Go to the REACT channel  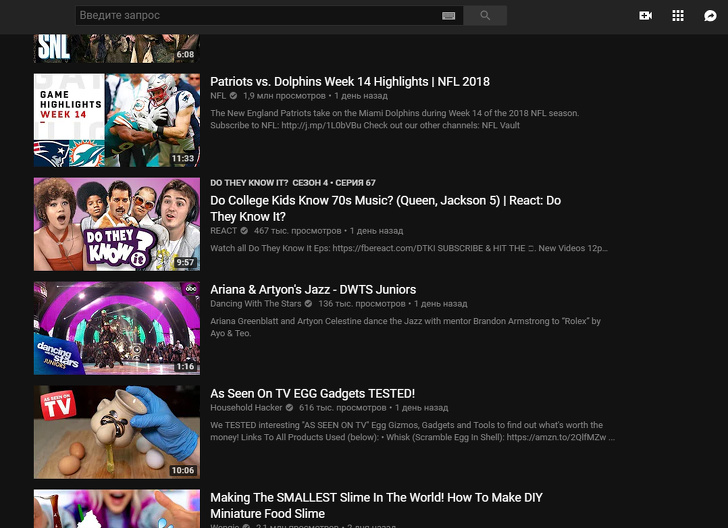coord(223,231)
